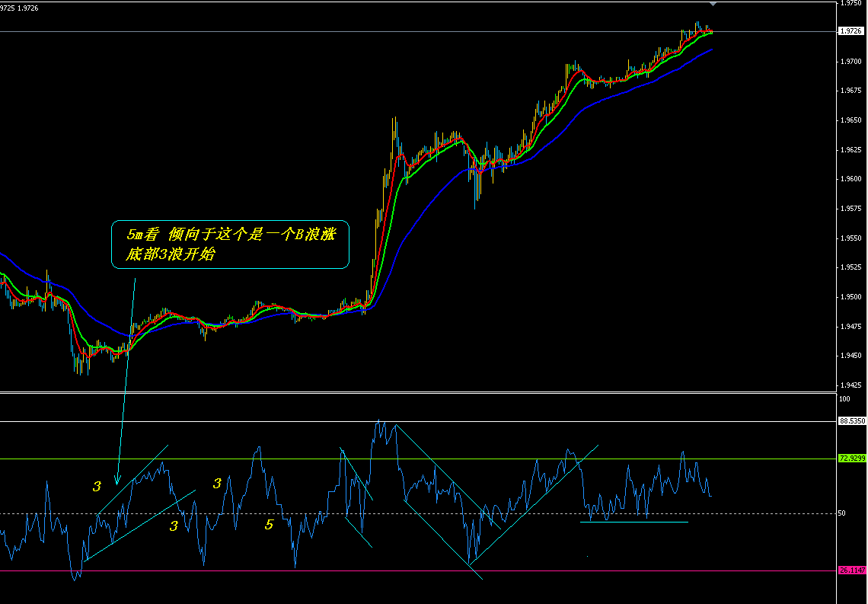Screen dimensions: 868x604
Task: Click the quote text in top-left corner
Action: [19, 7]
